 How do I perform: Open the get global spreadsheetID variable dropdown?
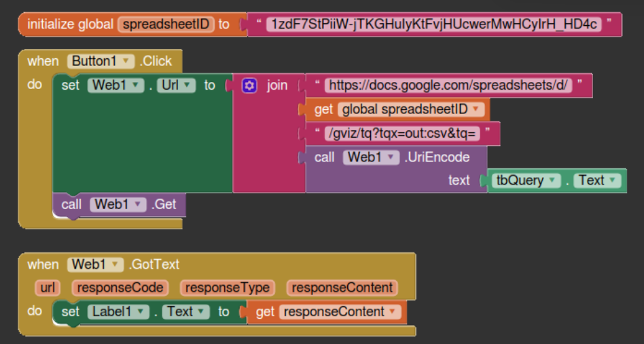(x=477, y=109)
